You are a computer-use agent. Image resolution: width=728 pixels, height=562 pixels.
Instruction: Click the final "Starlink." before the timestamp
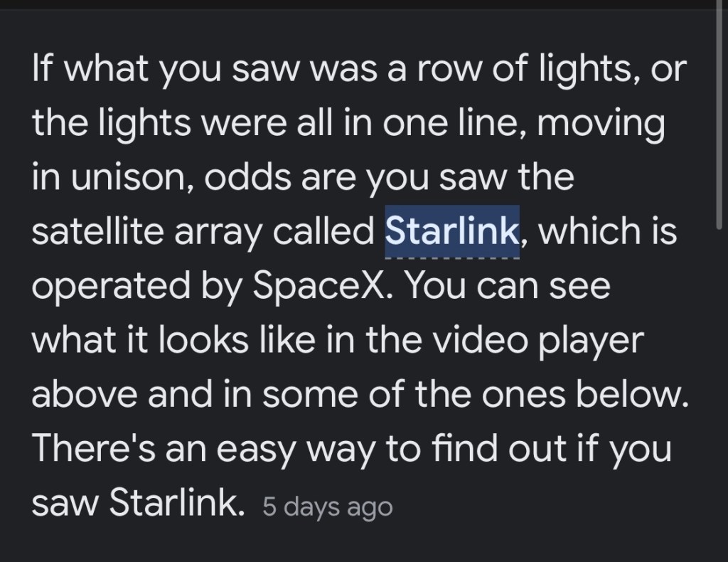pos(173,504)
